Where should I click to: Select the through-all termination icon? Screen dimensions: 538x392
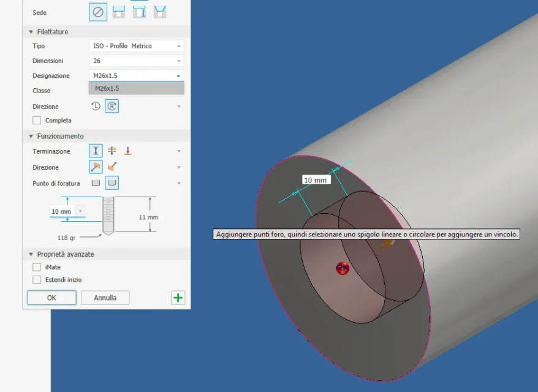click(112, 151)
